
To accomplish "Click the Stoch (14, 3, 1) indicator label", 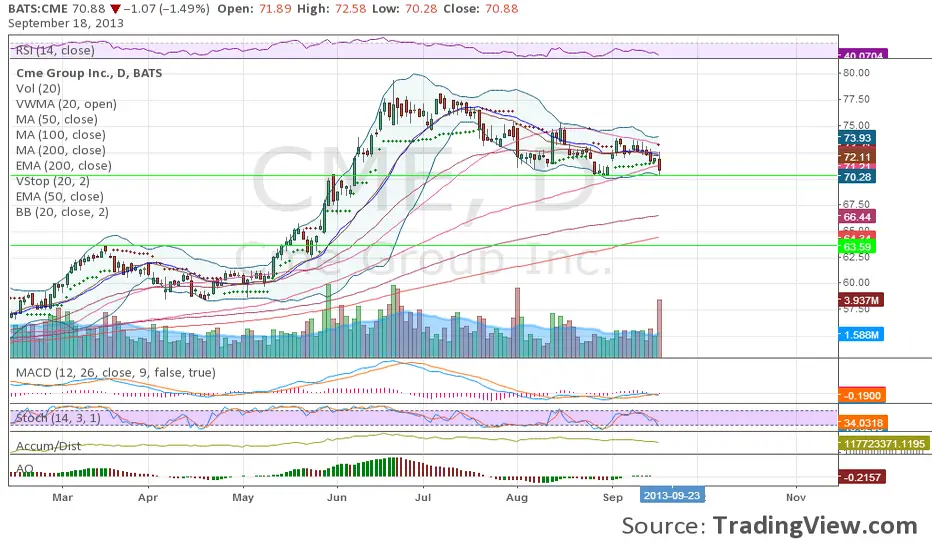I will pos(58,418).
